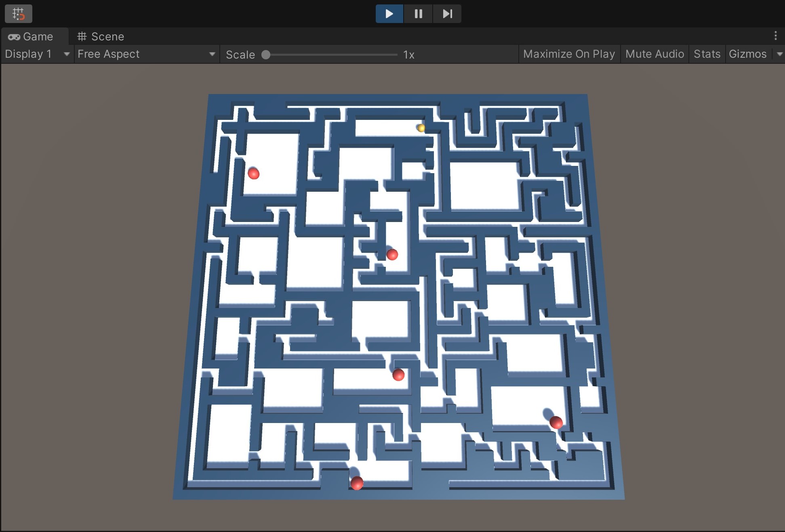Image resolution: width=785 pixels, height=532 pixels.
Task: Toggle Gizmos visibility
Action: (x=748, y=54)
